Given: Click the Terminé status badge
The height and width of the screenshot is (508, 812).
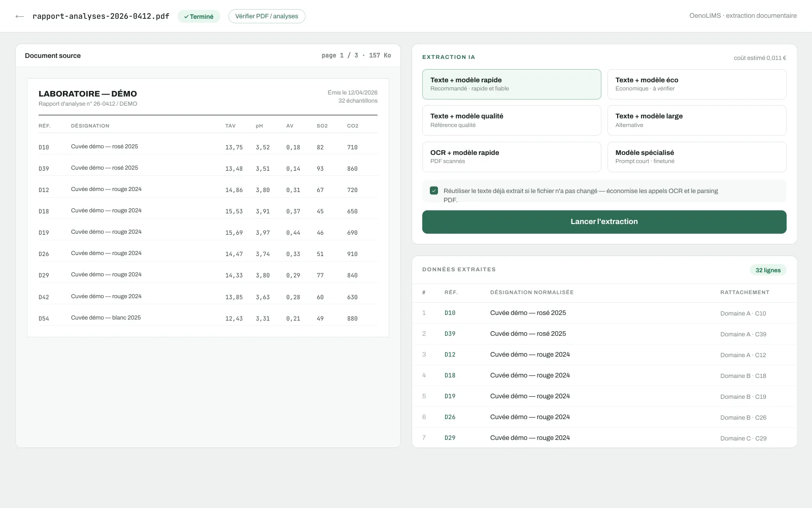Looking at the screenshot, I should point(198,16).
